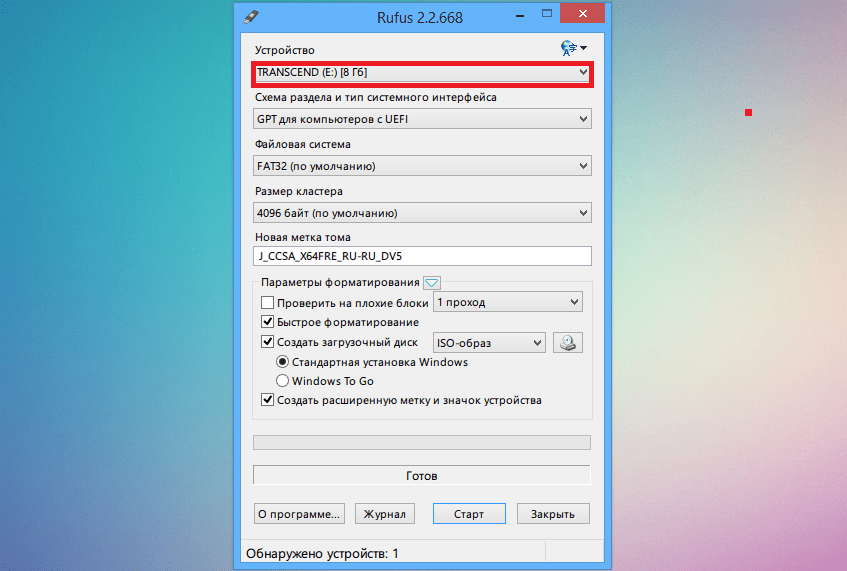Open the partition scheme GPT dropdown

[x=422, y=119]
